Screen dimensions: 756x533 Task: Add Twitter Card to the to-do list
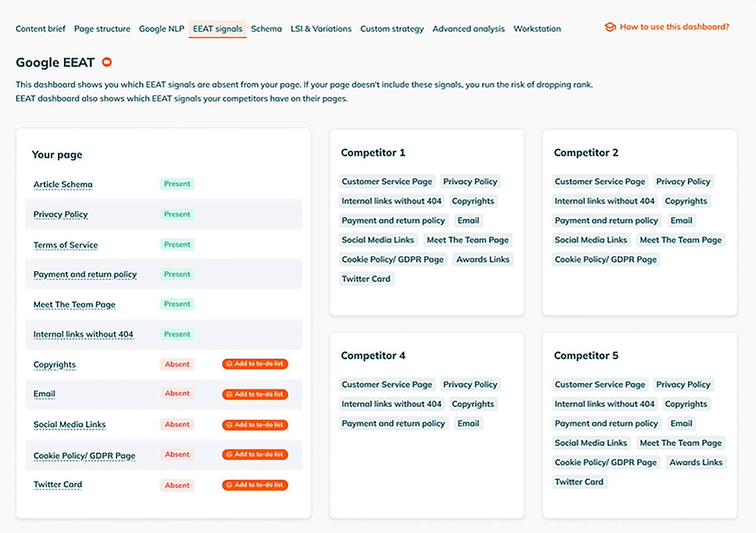255,485
